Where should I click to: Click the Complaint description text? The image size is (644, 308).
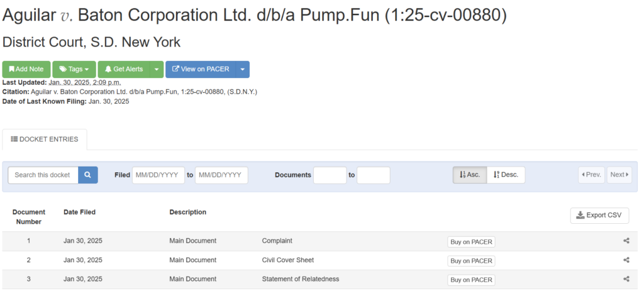[277, 241]
